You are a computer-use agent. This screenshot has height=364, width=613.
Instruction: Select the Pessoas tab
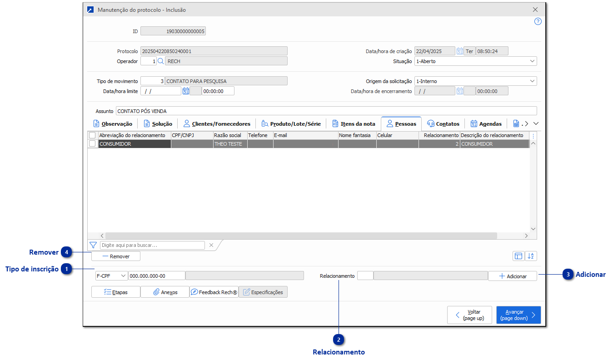(401, 123)
